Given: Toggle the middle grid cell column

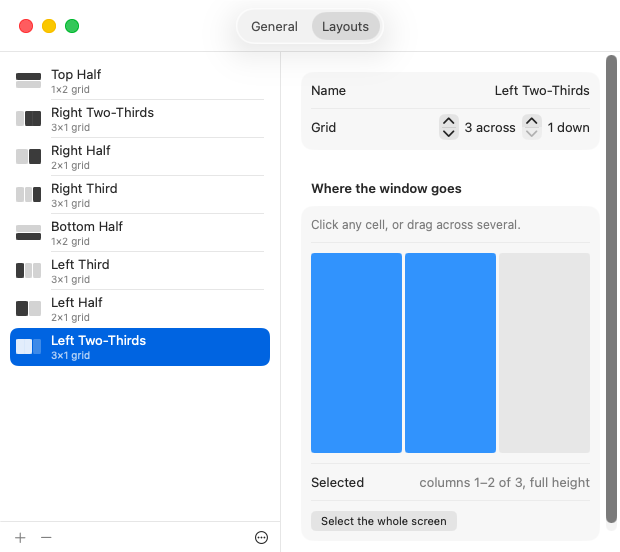Looking at the screenshot, I should tap(450, 353).
